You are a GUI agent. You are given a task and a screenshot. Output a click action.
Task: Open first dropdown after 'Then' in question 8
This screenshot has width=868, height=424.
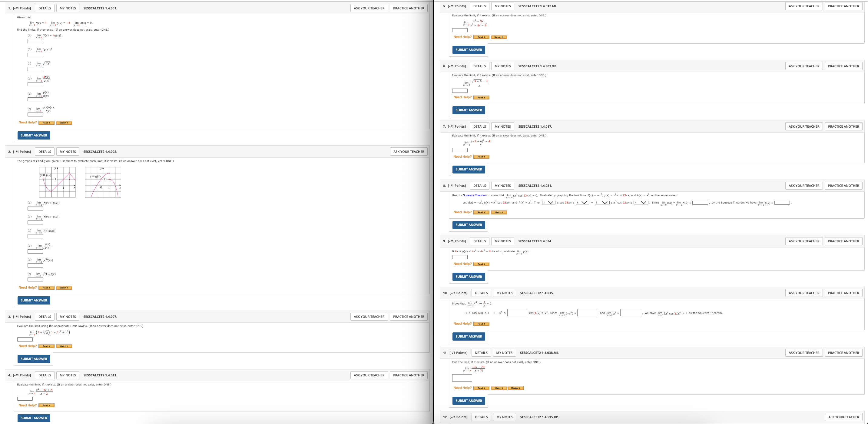pos(548,203)
